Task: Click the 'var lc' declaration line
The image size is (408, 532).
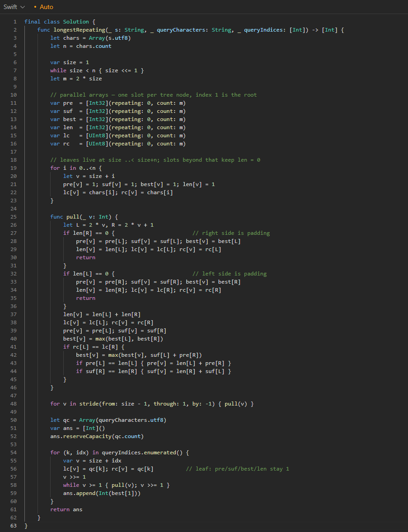Action: click(x=118, y=136)
